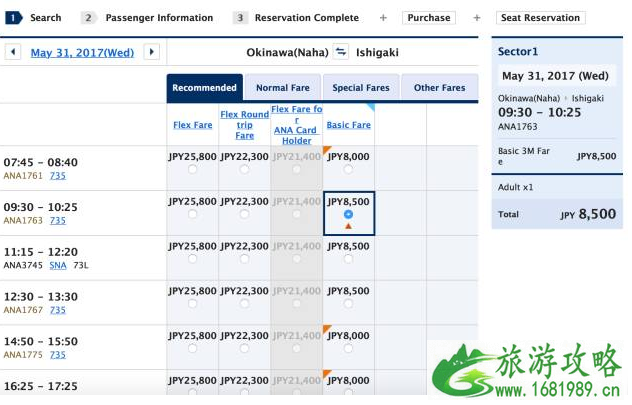Select Flex Fare for 09:30 flight
The height and width of the screenshot is (405, 632).
(x=193, y=214)
